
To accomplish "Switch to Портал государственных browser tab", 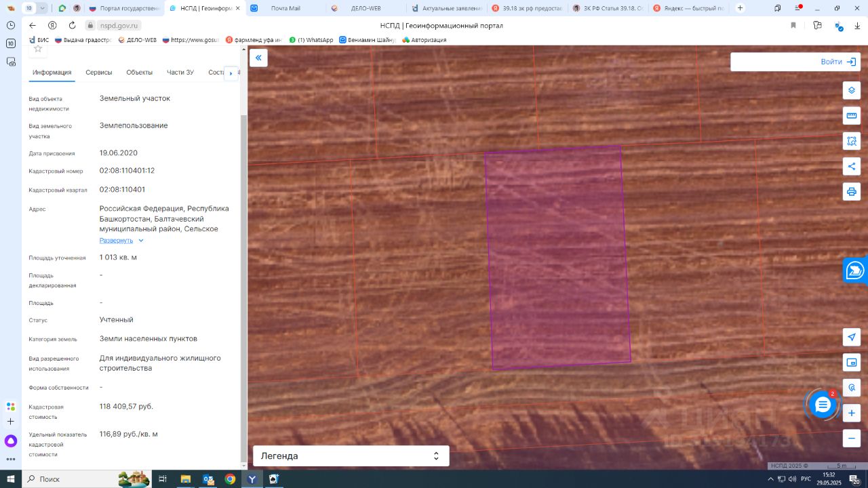I will click(125, 8).
